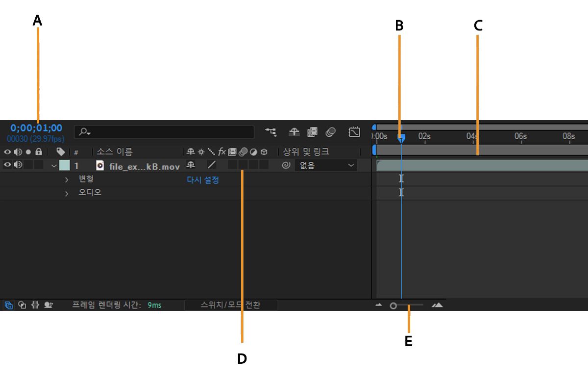Click the current timecode 0;00;01;00
This screenshot has width=588, height=380.
tap(37, 128)
